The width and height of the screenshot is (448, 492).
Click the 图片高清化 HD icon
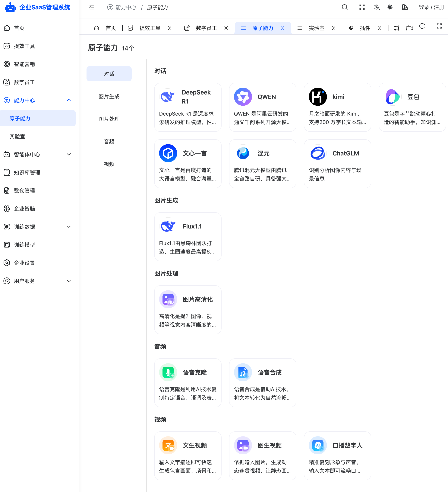click(168, 299)
